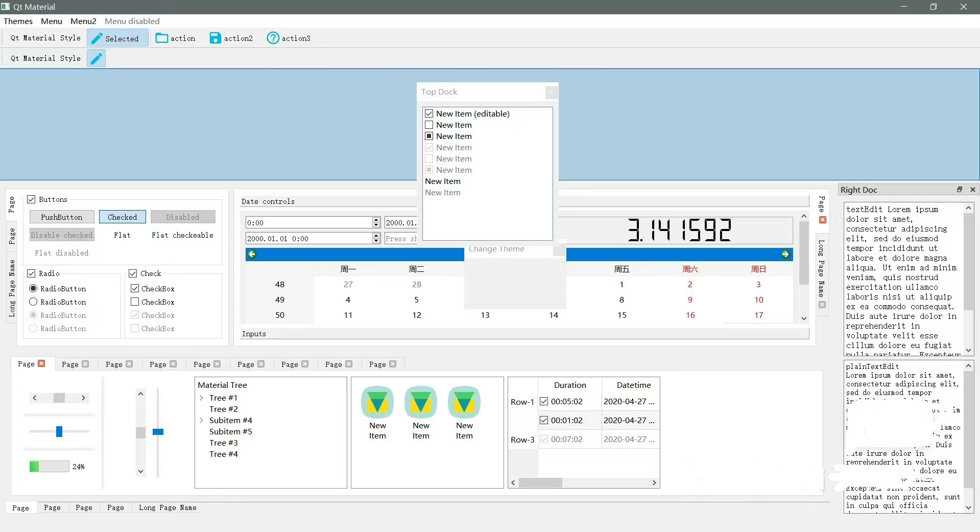Click the 0:00 time input field

pyautogui.click(x=309, y=223)
